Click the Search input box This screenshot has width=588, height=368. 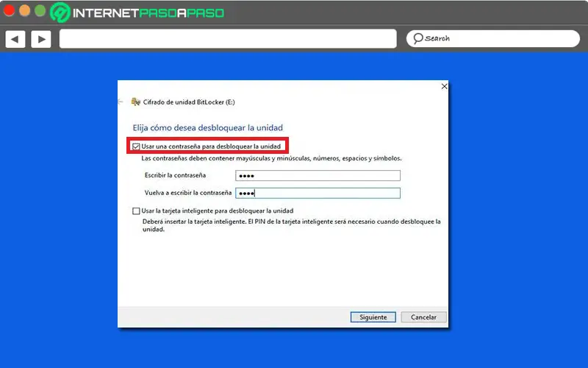pyautogui.click(x=492, y=39)
